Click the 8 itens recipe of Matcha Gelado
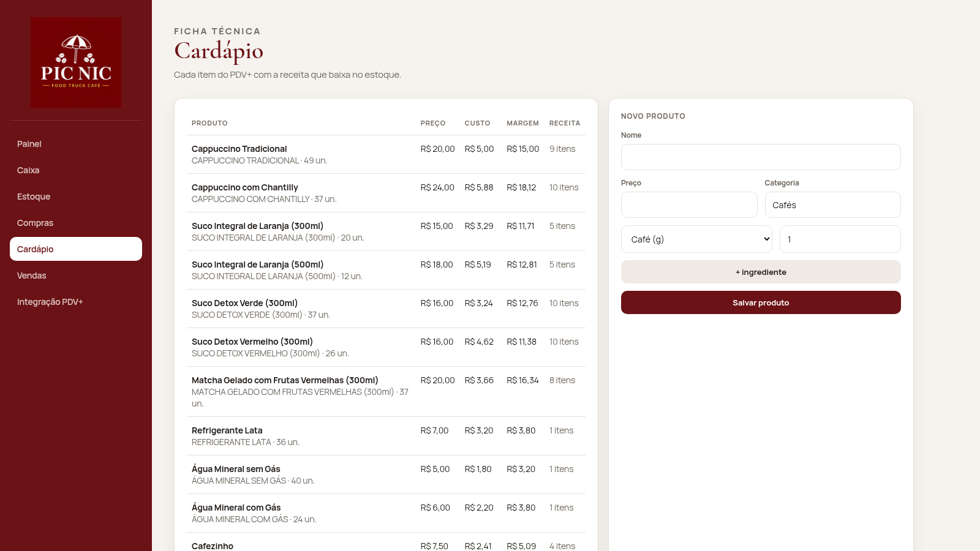 [x=562, y=380]
